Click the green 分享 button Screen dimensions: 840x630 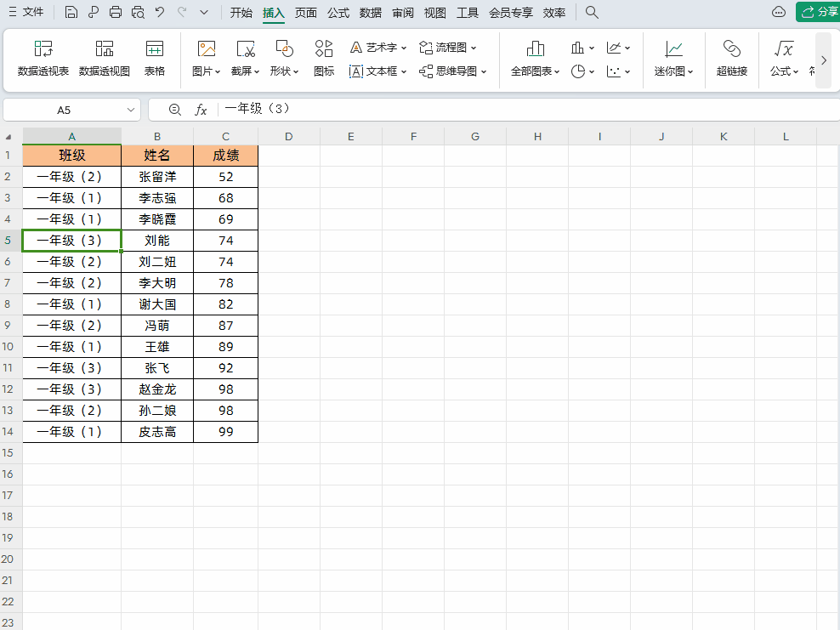(x=818, y=12)
